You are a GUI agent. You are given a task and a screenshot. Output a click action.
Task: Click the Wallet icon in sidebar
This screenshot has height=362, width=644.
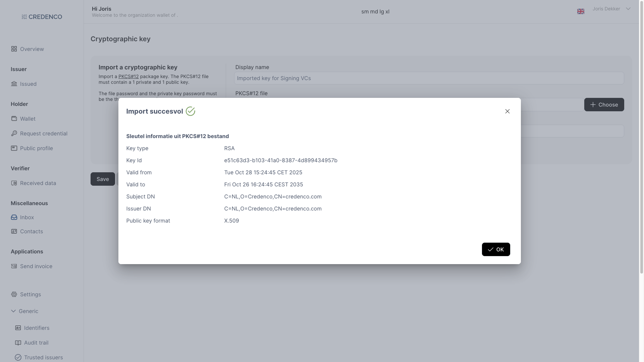(14, 119)
